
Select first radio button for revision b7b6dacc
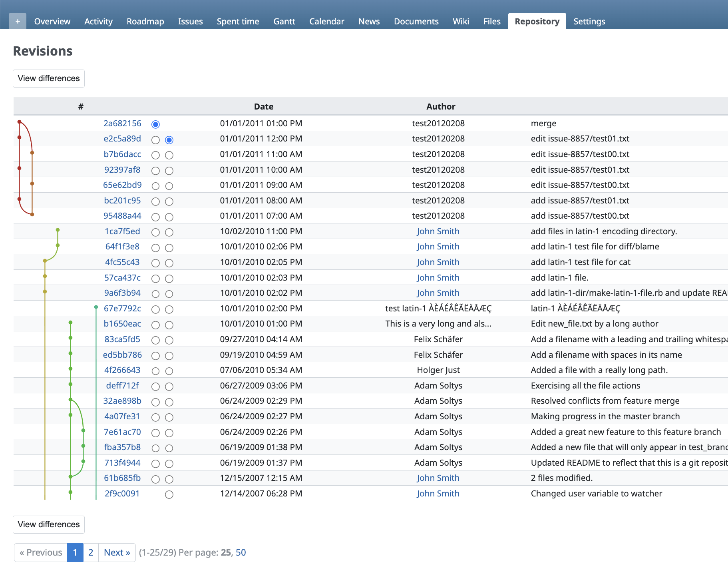155,155
